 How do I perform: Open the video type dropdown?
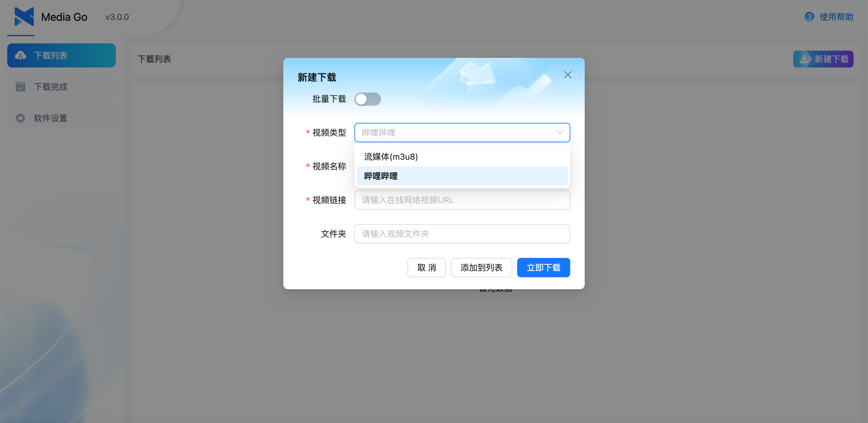458,133
